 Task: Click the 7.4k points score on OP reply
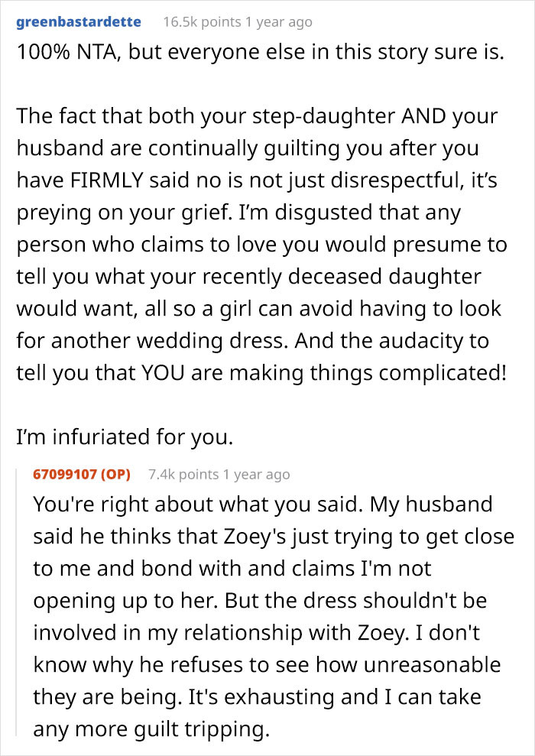point(183,475)
